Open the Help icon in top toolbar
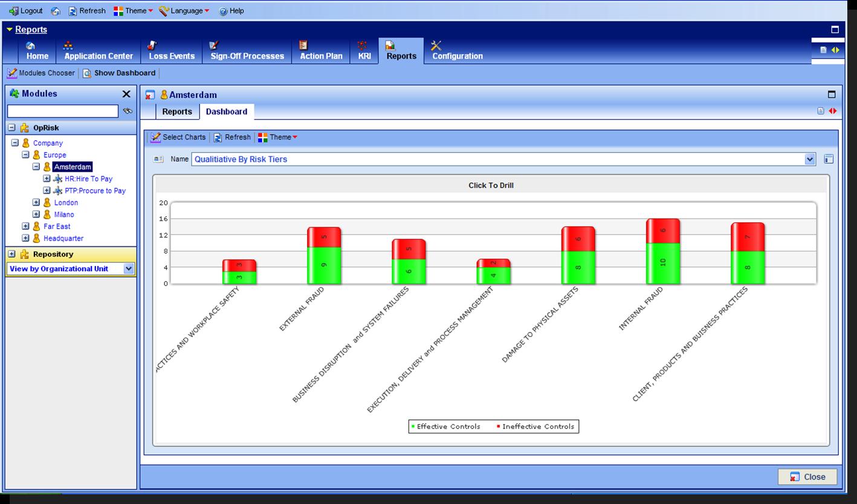This screenshot has width=857, height=504. tap(231, 11)
